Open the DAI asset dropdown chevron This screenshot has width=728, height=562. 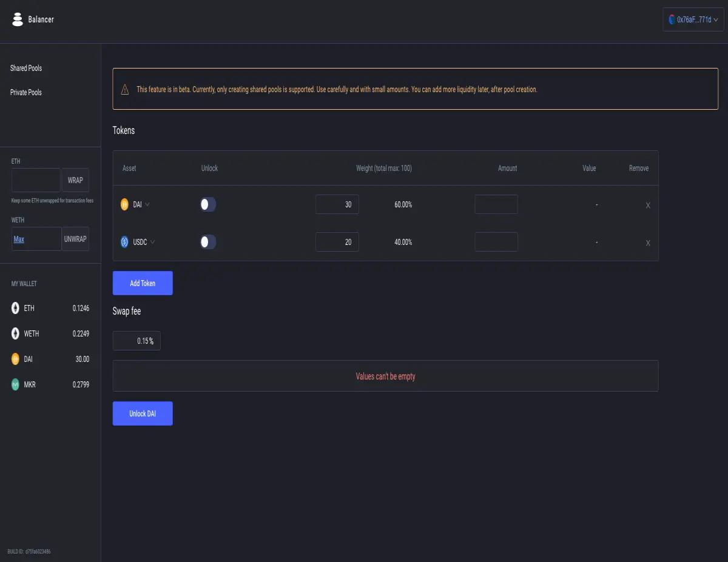(147, 204)
